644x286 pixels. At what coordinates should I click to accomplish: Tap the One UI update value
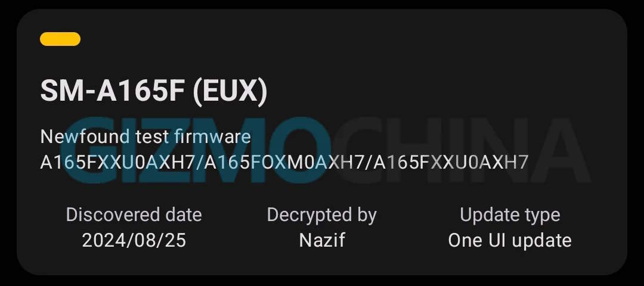[510, 241]
